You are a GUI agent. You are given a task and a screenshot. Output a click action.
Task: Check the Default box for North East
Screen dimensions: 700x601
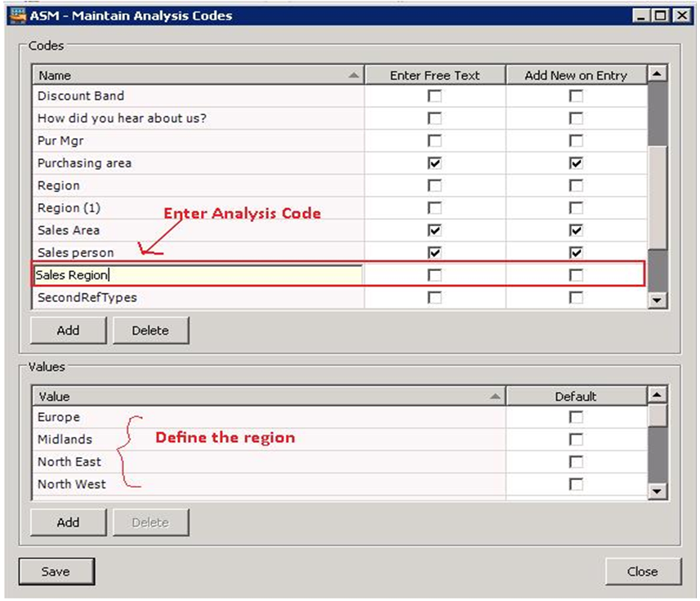pyautogui.click(x=576, y=462)
